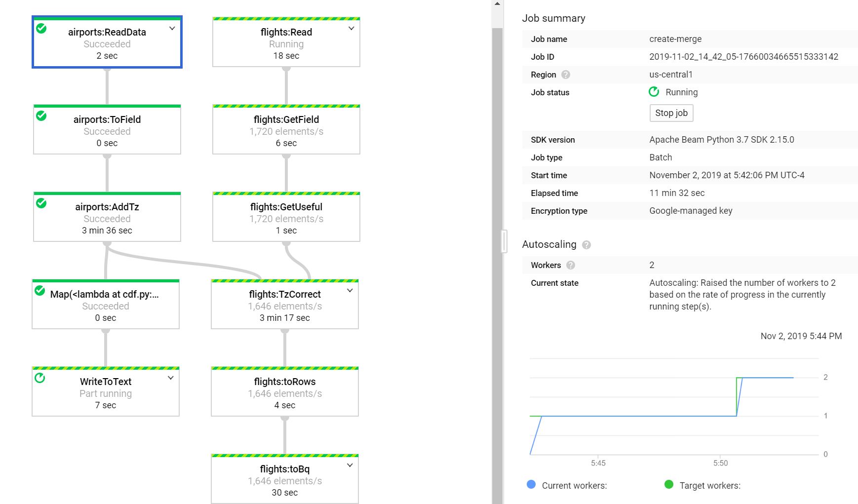Click the running status icon beside Job status

[654, 92]
